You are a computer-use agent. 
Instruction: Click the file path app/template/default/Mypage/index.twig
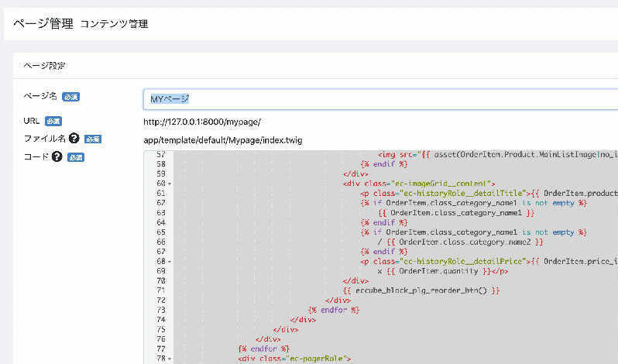(x=223, y=140)
